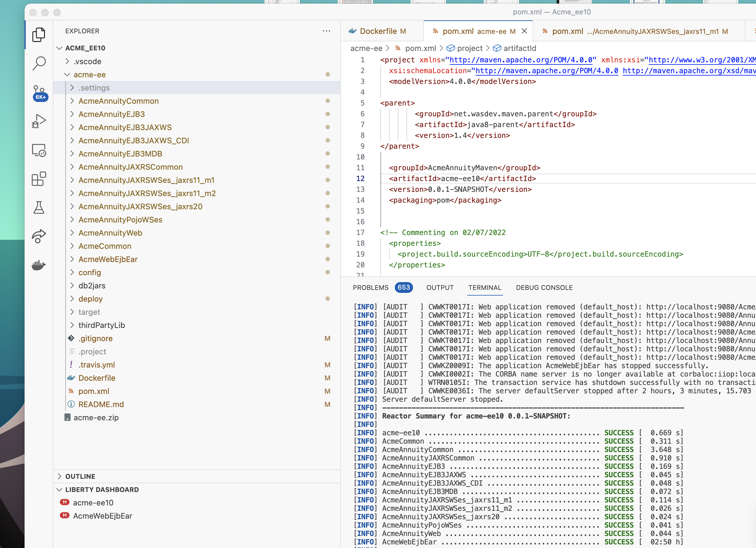Viewport: 756px width, 548px height.
Task: Switch to the DEBUG CONSOLE panel
Action: click(544, 287)
